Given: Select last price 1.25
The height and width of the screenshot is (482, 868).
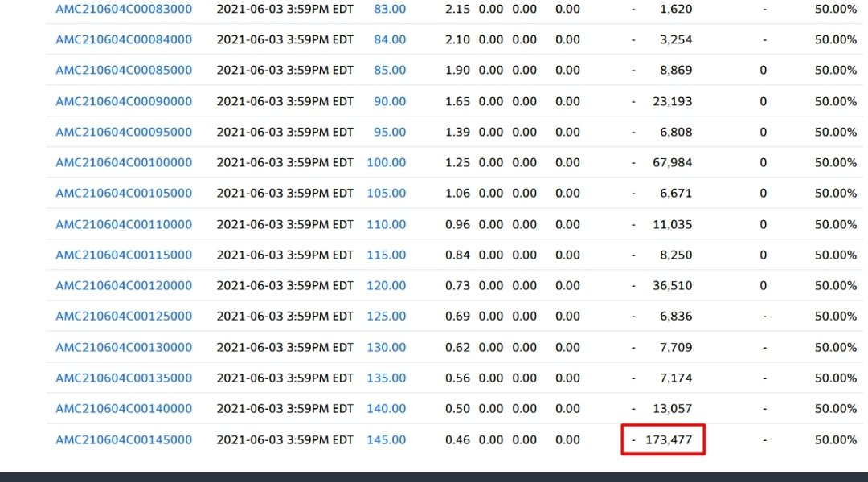Looking at the screenshot, I should tap(458, 163).
